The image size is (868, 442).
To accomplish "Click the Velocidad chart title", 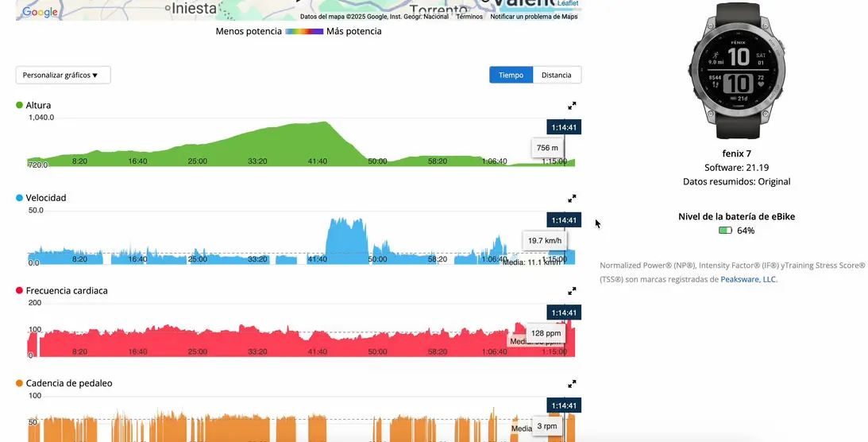I will tap(46, 198).
